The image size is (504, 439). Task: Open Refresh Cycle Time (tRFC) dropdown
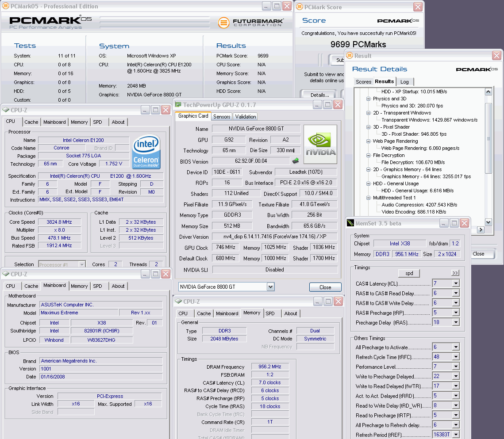tap(456, 357)
